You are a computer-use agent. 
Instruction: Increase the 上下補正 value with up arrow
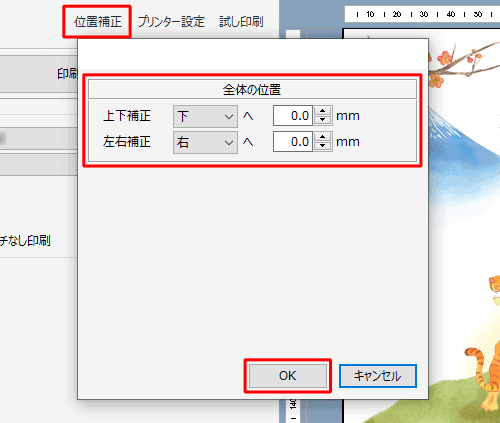point(322,111)
